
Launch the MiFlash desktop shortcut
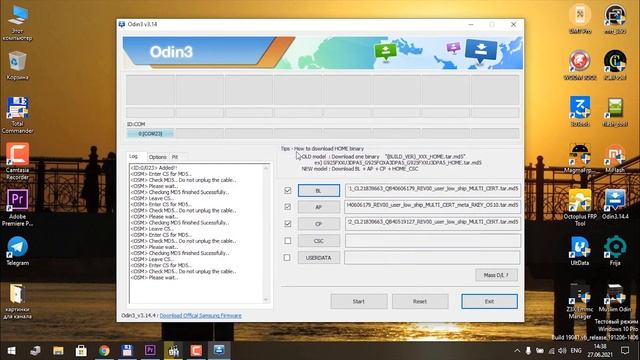pyautogui.click(x=615, y=158)
